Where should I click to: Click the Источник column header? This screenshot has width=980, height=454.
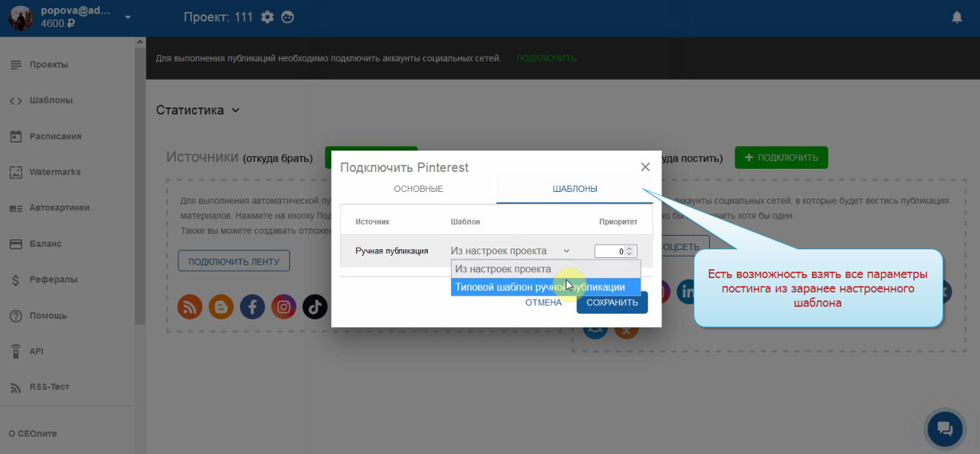click(x=372, y=221)
